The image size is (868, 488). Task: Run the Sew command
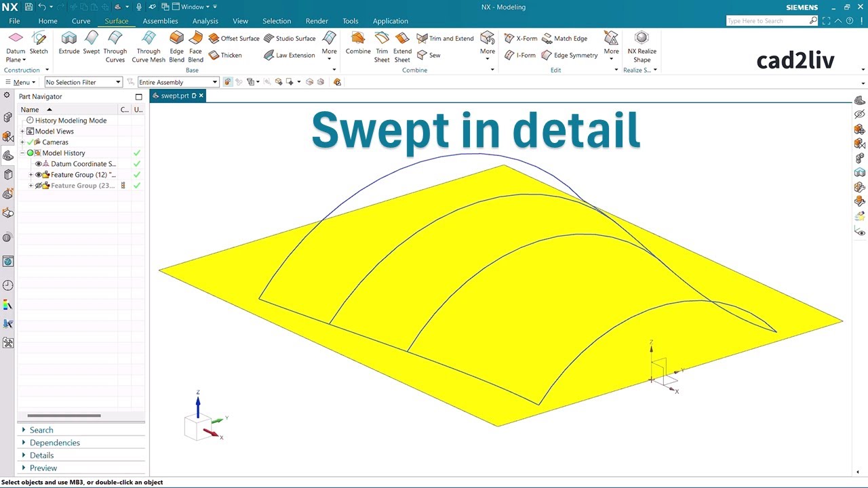point(429,55)
